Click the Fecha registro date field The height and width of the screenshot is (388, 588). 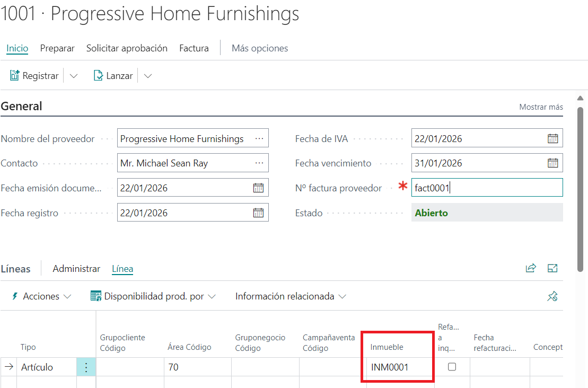pyautogui.click(x=193, y=213)
